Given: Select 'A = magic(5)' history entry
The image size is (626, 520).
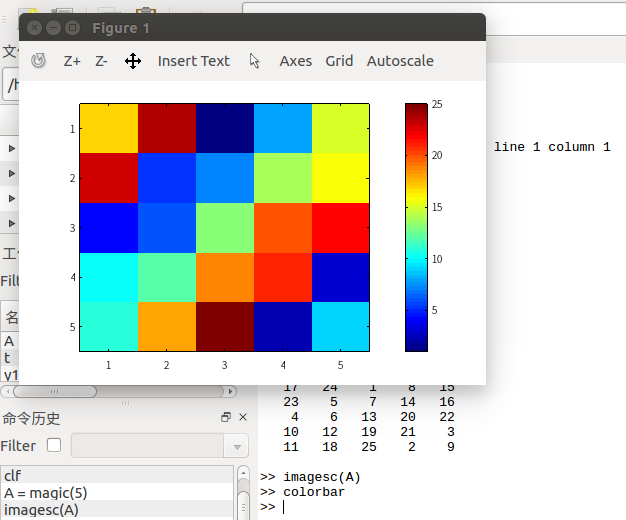Looking at the screenshot, I should pyautogui.click(x=117, y=492).
